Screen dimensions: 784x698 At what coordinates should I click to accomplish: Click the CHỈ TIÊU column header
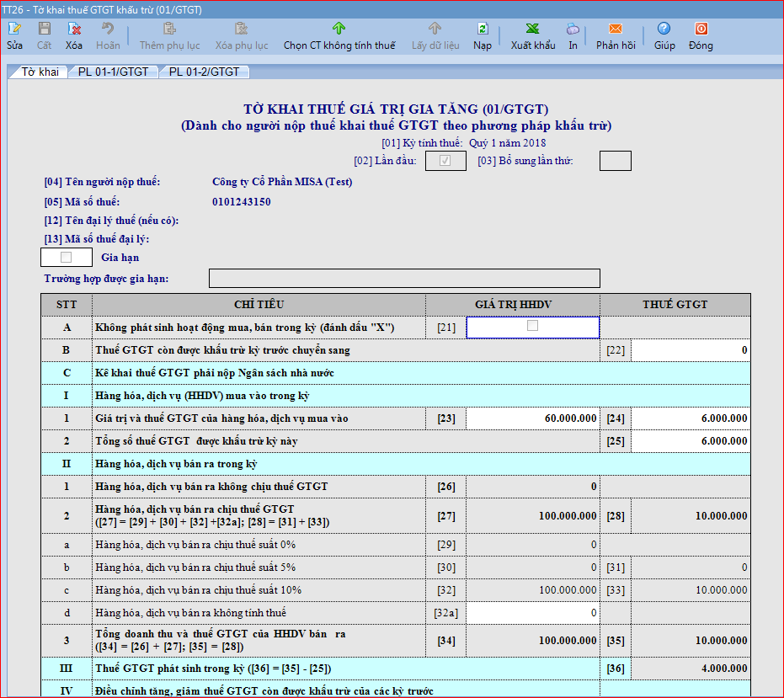(259, 305)
